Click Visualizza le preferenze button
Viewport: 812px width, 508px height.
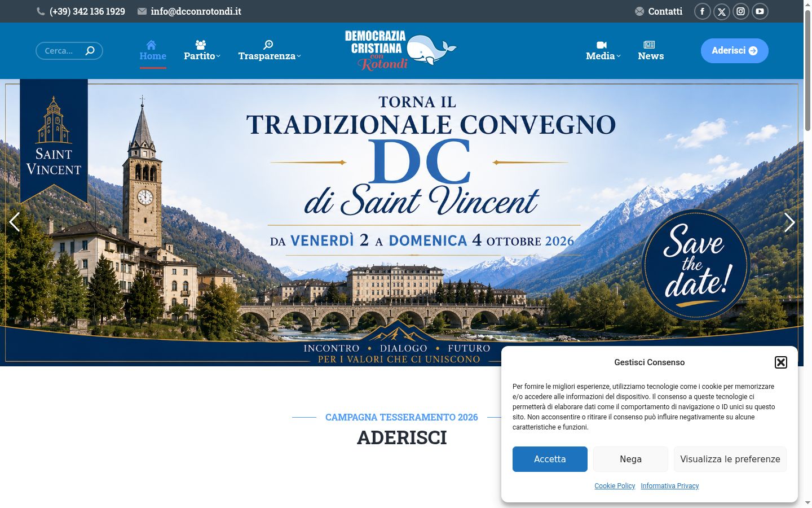[730, 459]
